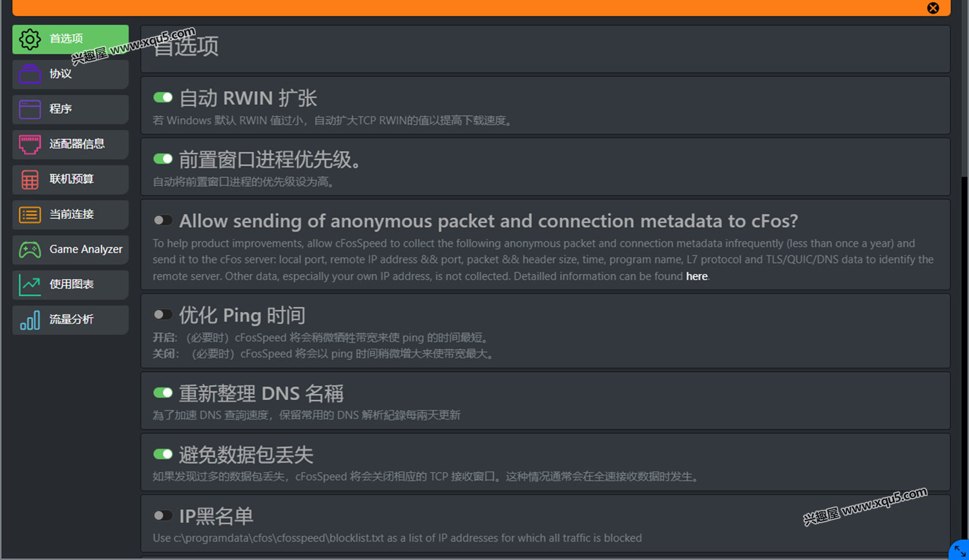969x560 pixels.
Task: Select the 当前连接 list icon
Action: [30, 214]
